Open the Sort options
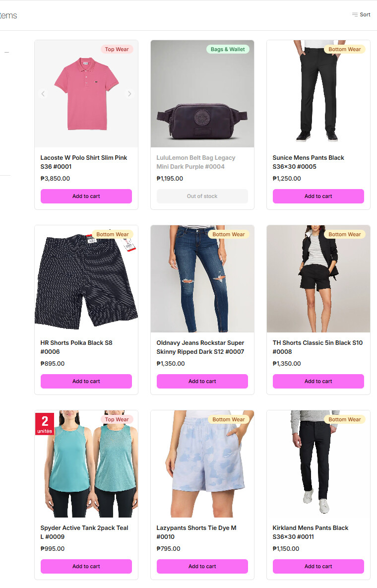Image resolution: width=377 pixels, height=588 pixels. (361, 14)
